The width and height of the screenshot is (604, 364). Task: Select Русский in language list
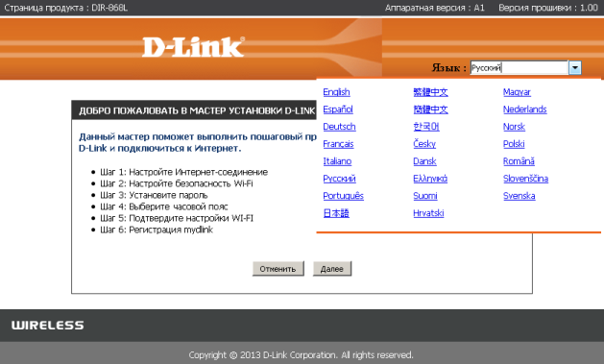coord(339,179)
